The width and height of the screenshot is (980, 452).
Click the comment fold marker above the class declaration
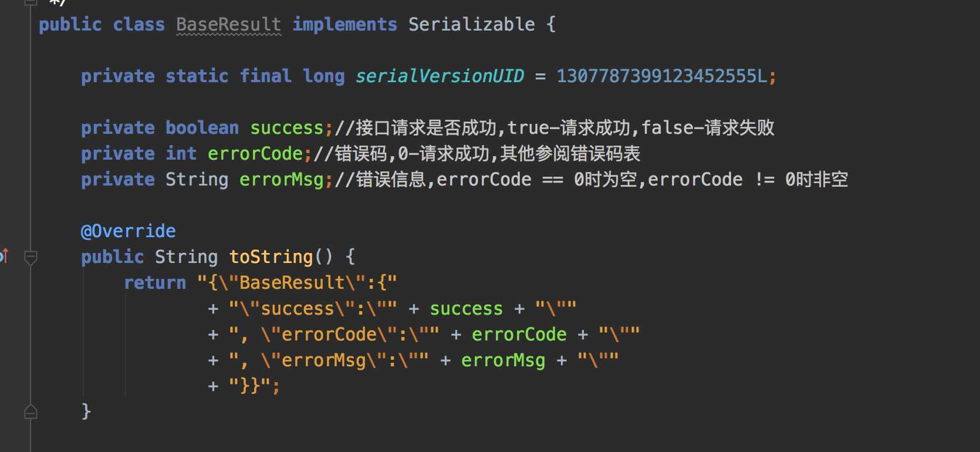pyautogui.click(x=31, y=2)
